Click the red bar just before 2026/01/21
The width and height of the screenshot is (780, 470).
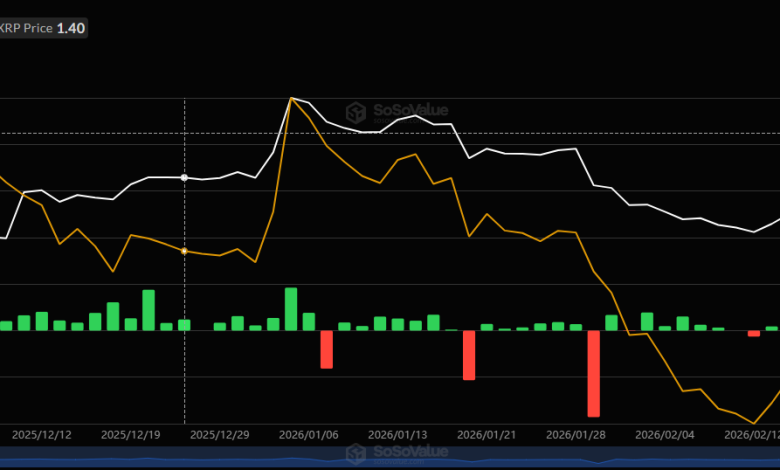(x=469, y=355)
